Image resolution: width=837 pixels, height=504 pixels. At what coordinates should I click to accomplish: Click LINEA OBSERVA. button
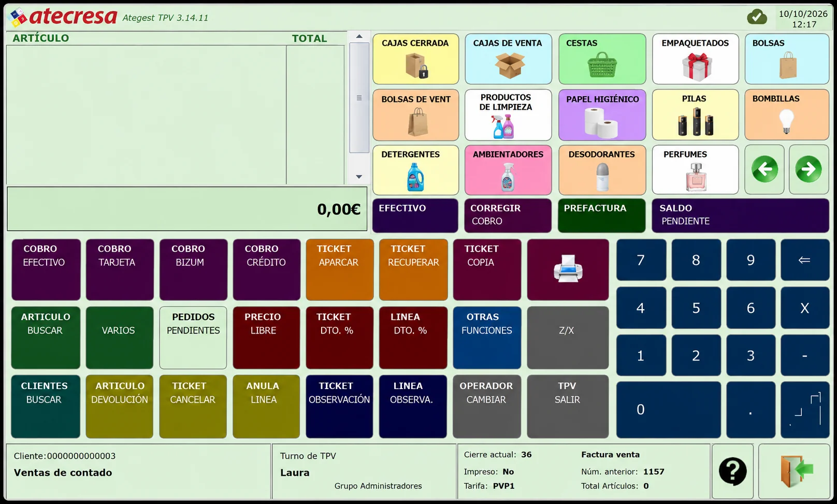point(413,407)
